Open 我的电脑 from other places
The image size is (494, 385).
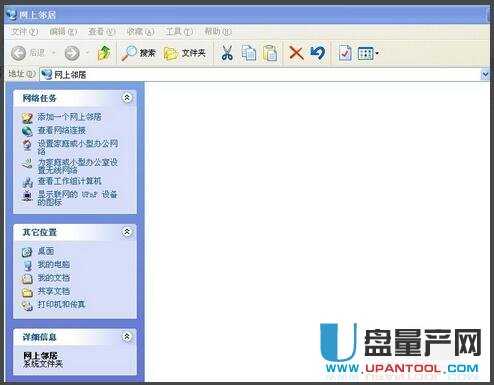[53, 264]
